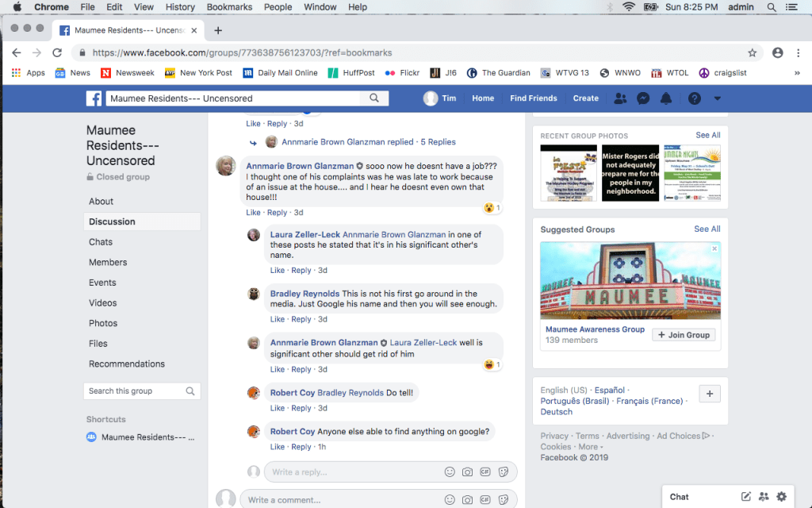
Task: Dismiss the Maumee Awareness Group suggestion
Action: pos(714,248)
